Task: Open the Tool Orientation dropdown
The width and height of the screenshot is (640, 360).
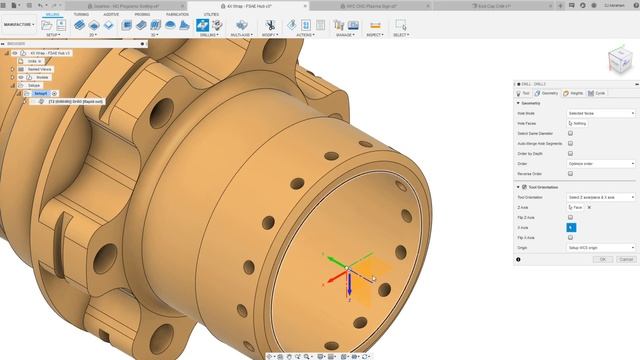Action: click(601, 197)
